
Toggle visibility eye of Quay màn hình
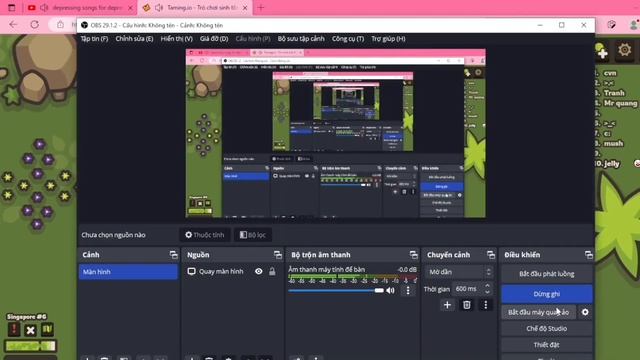coord(259,271)
